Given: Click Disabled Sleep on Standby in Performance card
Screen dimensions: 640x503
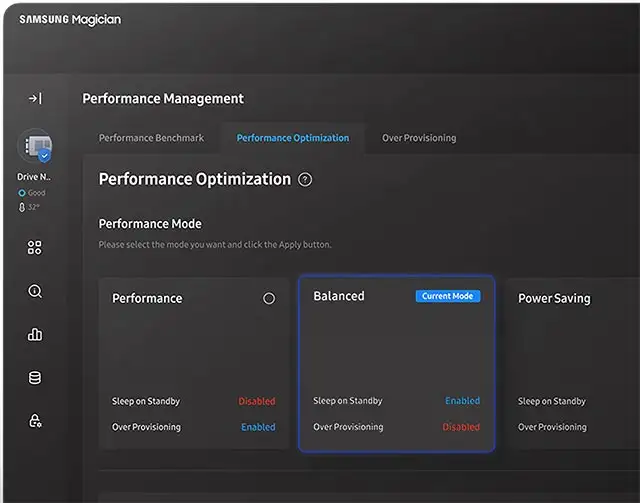Looking at the screenshot, I should tap(257, 401).
